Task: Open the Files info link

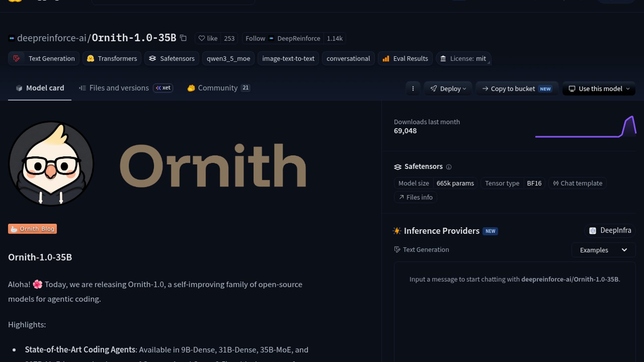Action: (x=416, y=197)
